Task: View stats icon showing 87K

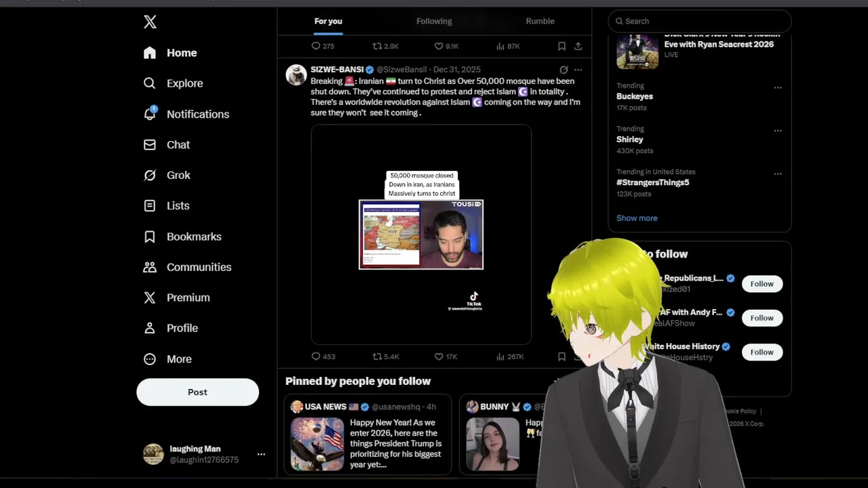Action: pyautogui.click(x=507, y=46)
